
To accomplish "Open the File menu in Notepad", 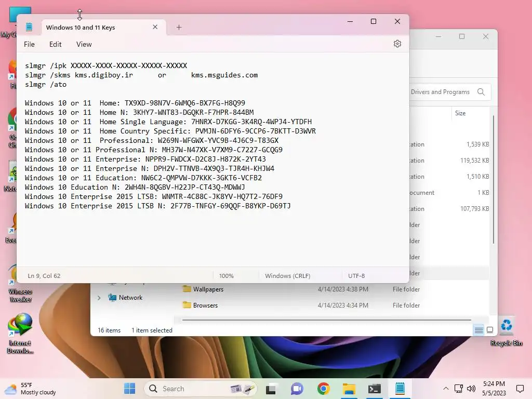I will click(29, 45).
